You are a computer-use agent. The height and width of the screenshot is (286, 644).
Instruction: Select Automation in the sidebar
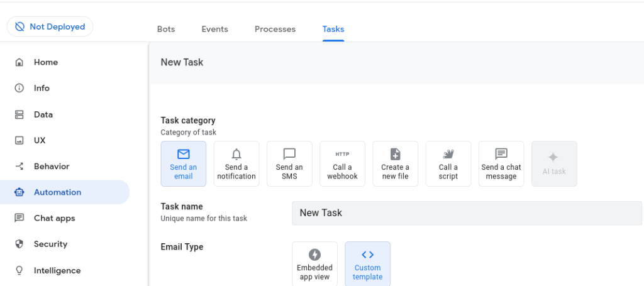[x=65, y=192]
